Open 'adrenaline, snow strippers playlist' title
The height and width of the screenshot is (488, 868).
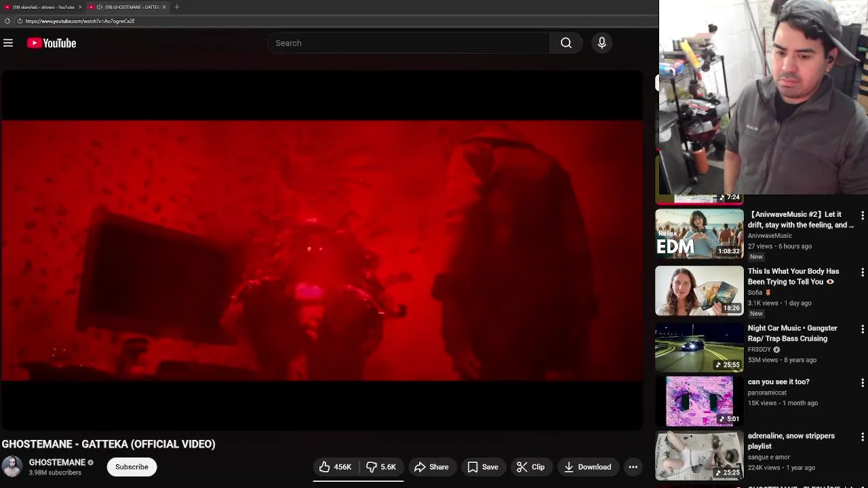click(791, 441)
